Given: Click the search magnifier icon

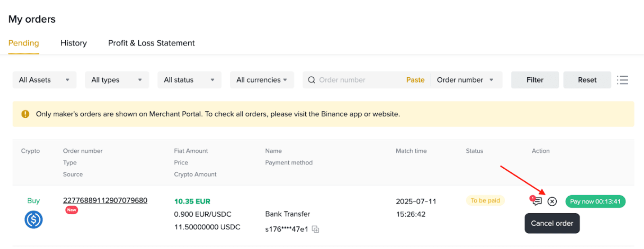Looking at the screenshot, I should point(311,80).
